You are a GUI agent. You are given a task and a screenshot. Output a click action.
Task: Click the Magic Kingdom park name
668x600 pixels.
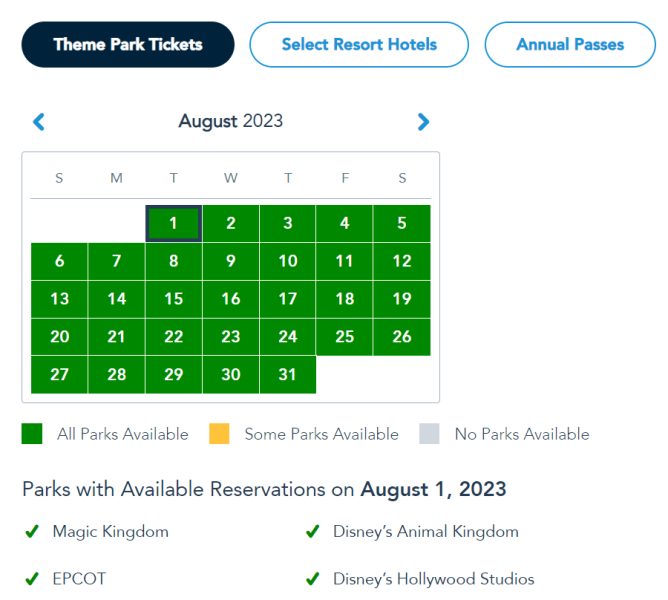tap(111, 532)
